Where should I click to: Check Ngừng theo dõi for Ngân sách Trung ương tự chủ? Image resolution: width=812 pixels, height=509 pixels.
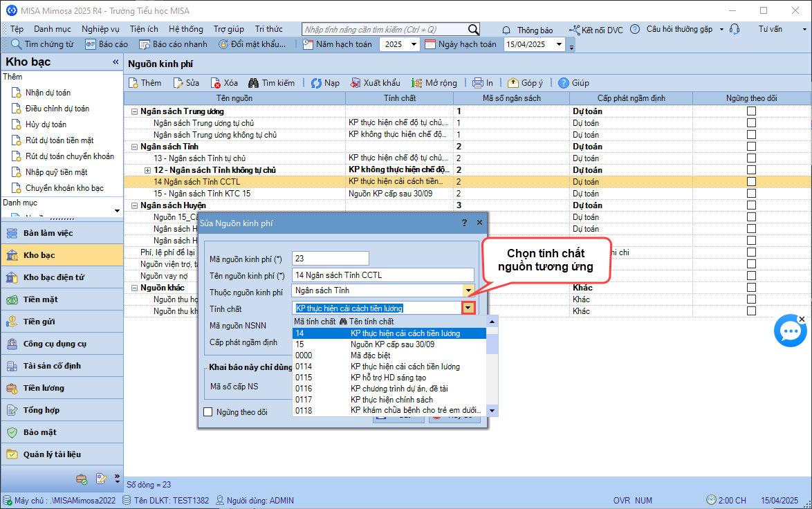[x=751, y=123]
